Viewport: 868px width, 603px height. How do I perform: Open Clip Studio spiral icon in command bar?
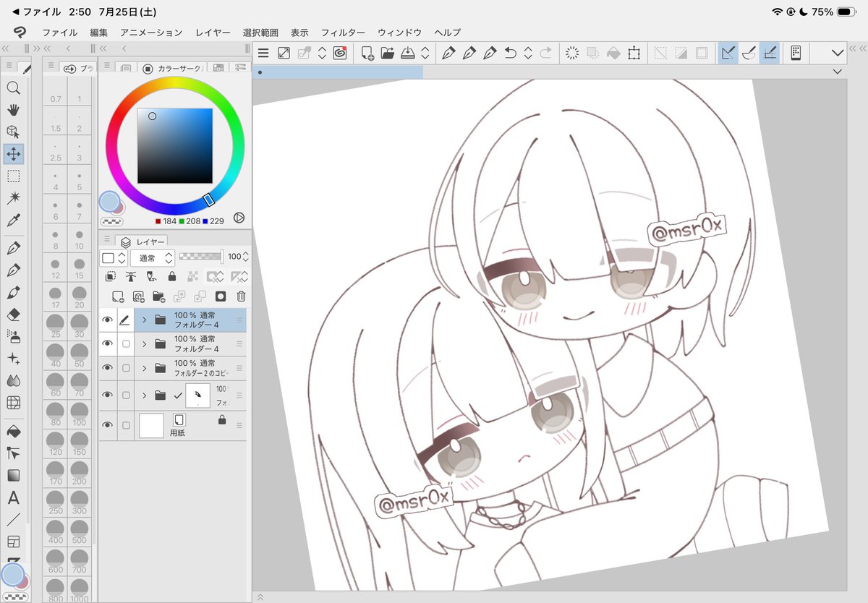coord(341,53)
